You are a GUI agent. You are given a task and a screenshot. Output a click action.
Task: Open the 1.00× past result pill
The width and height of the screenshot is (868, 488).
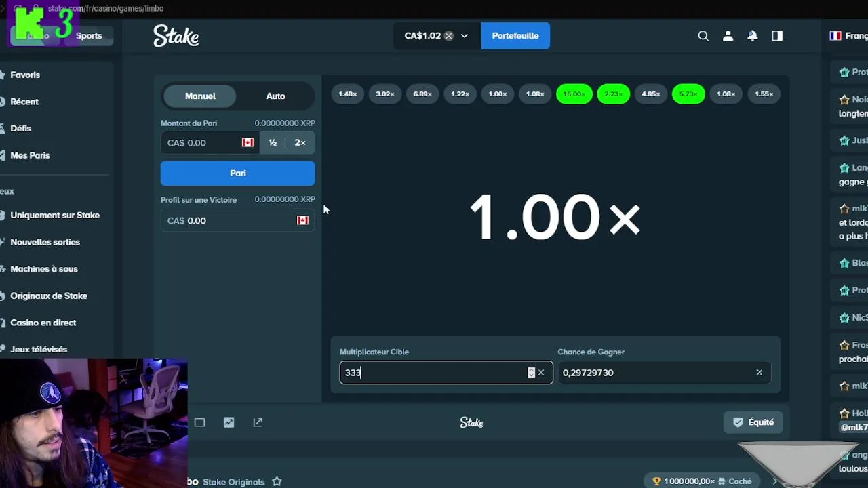(x=498, y=94)
